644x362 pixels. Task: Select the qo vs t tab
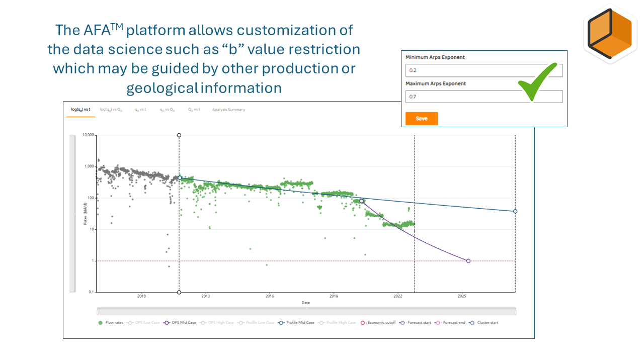tap(140, 110)
